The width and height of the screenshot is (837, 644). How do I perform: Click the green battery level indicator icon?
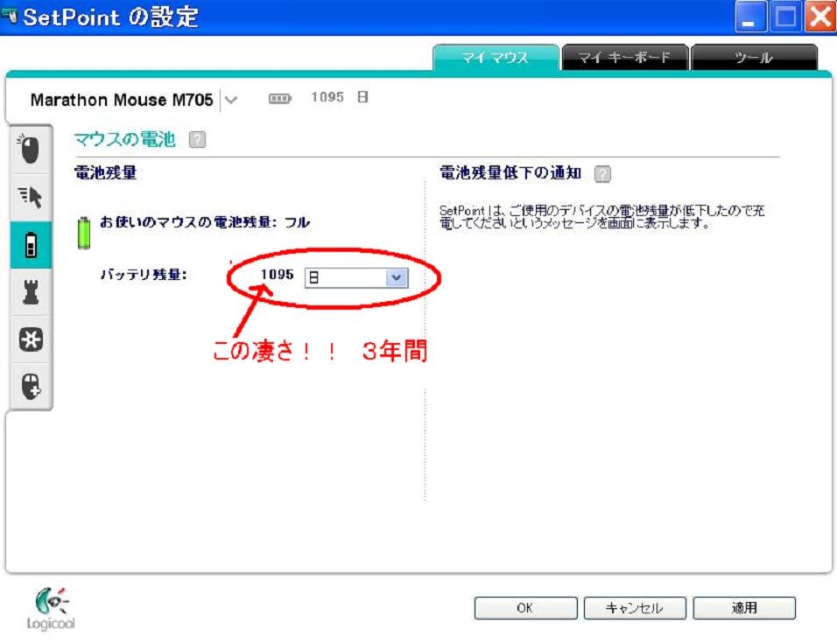tap(84, 233)
